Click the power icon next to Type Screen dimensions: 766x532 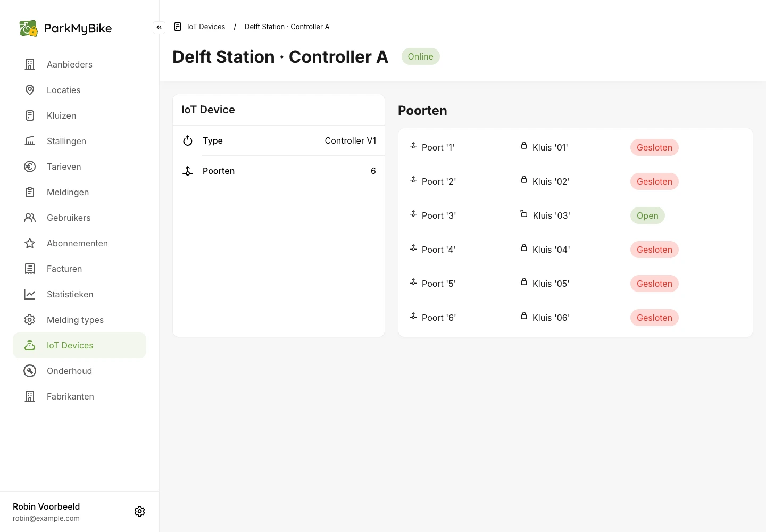[x=188, y=140]
